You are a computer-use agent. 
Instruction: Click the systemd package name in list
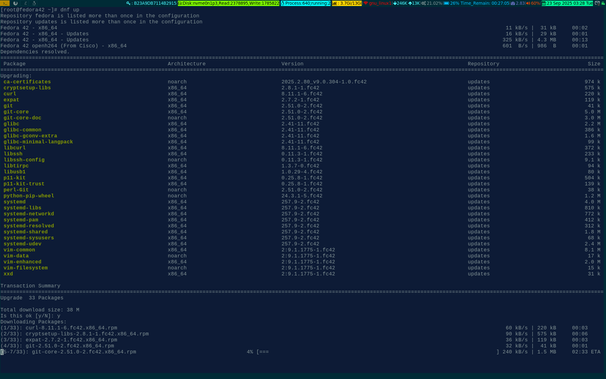click(15, 202)
